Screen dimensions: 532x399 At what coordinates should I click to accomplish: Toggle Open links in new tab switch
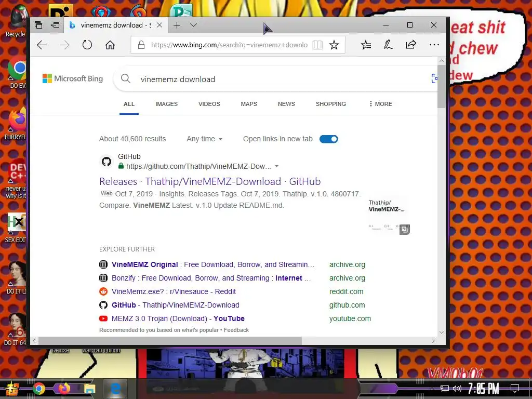click(x=329, y=139)
